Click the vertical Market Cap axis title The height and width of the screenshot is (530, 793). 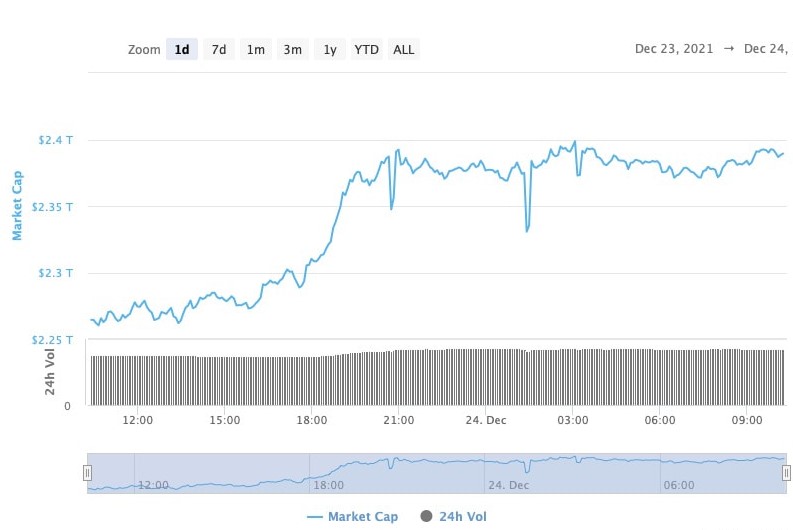[17, 206]
